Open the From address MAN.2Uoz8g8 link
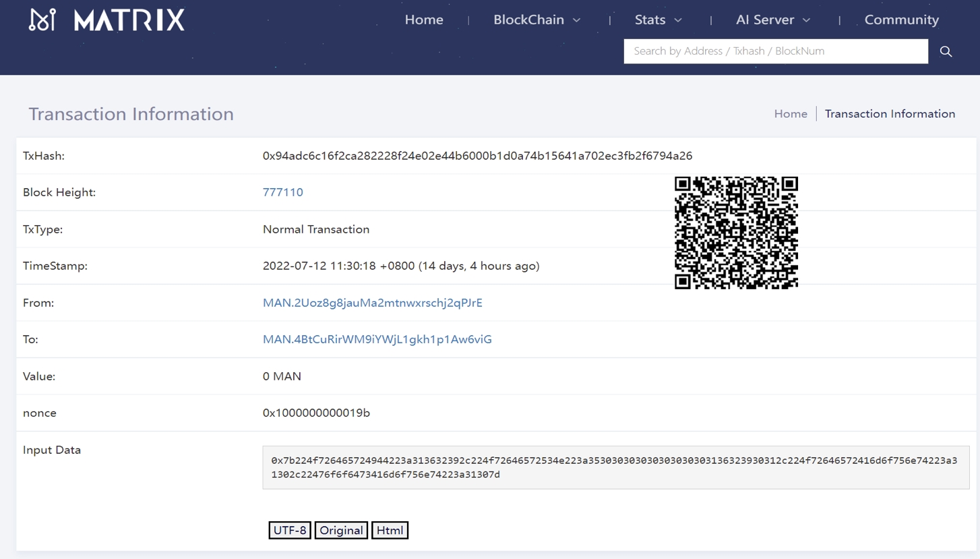 click(372, 303)
